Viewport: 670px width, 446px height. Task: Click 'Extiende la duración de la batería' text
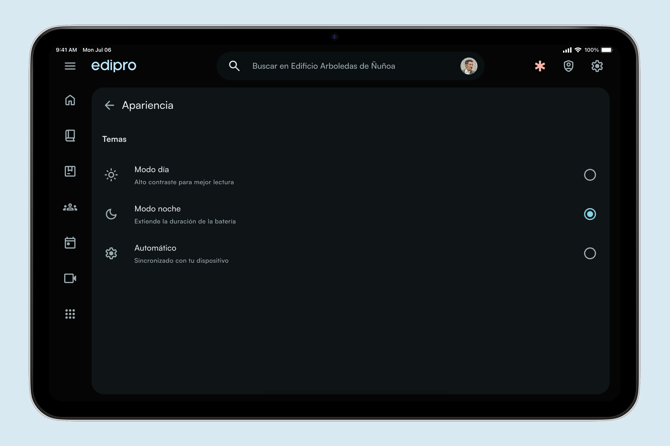[185, 221]
